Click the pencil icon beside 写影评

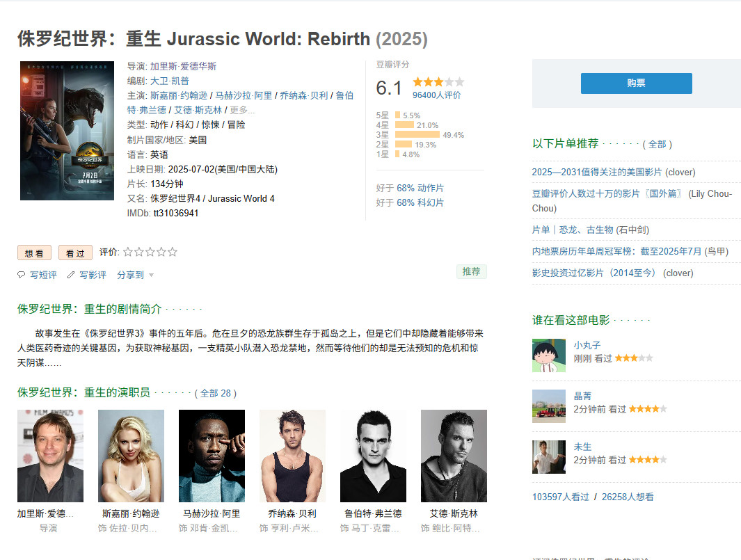pyautogui.click(x=71, y=275)
